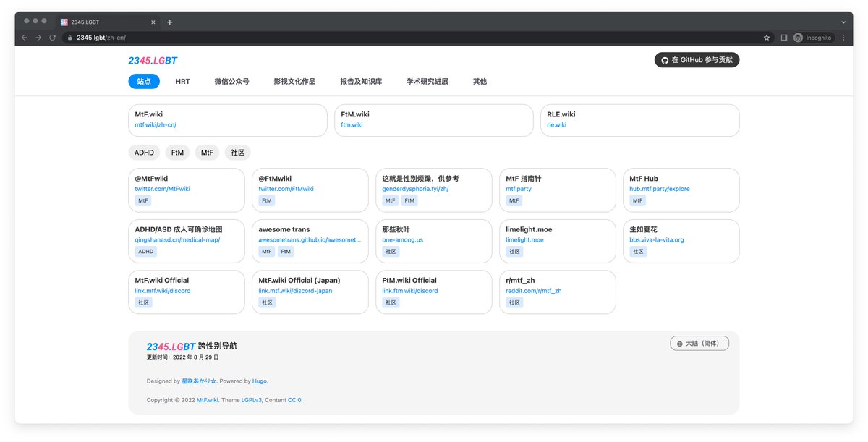Click the MtF.wiki copyright link in footer
Screen dimensions: 868x442
click(208, 400)
